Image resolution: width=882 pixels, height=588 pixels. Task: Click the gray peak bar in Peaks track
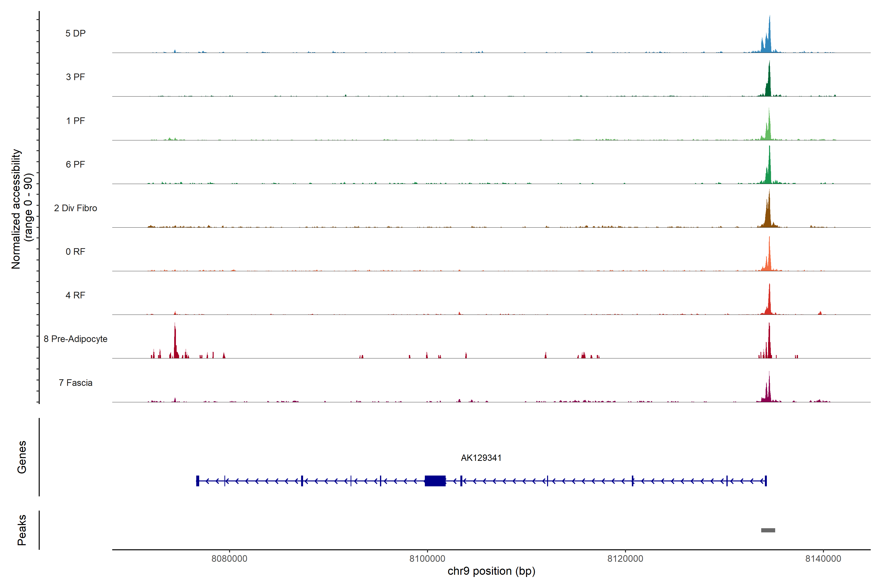click(x=768, y=530)
